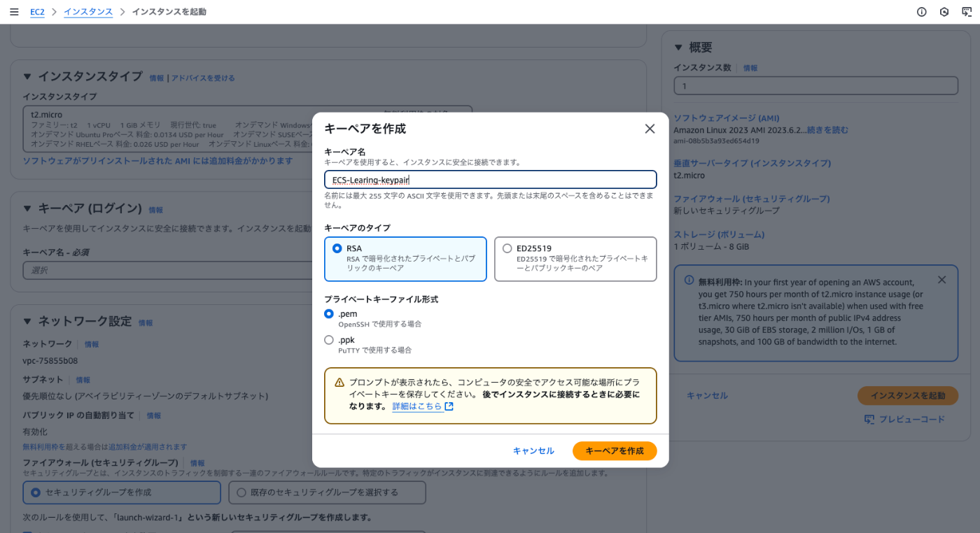Open 詳細はこちら link
The image size is (980, 533).
click(x=417, y=406)
